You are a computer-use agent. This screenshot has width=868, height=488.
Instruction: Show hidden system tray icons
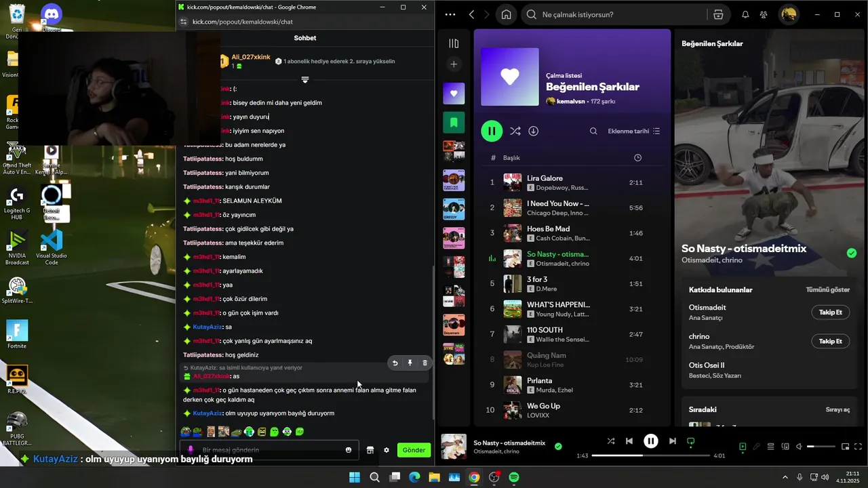[x=785, y=477]
